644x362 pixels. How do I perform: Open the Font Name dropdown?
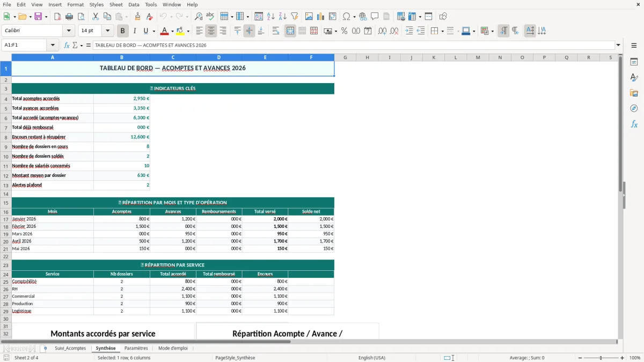(x=69, y=31)
